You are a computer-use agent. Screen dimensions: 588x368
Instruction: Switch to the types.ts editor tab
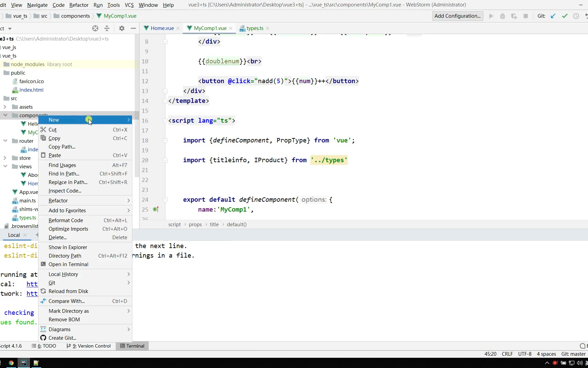click(x=255, y=28)
